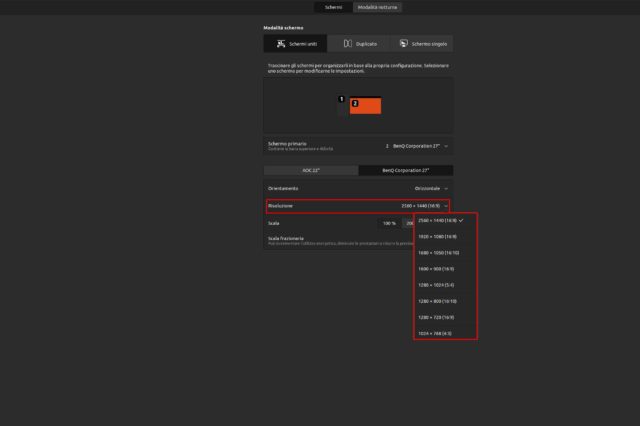The height and width of the screenshot is (426, 640).
Task: Set scale to 100 %
Action: [389, 223]
